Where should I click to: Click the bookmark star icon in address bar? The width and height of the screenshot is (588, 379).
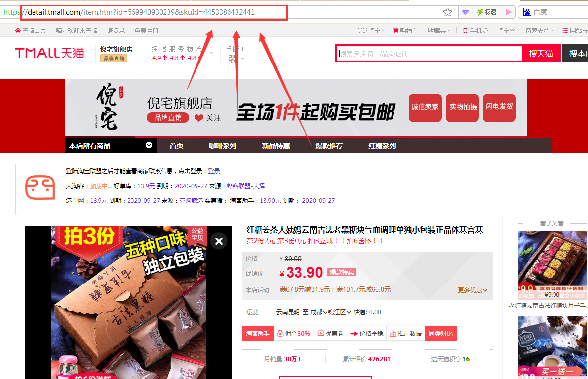[x=447, y=12]
